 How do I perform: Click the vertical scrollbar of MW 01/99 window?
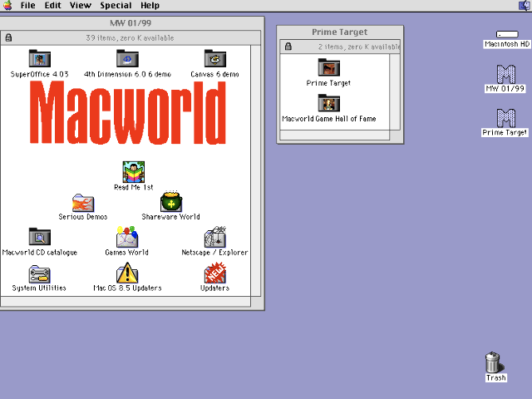[256, 170]
